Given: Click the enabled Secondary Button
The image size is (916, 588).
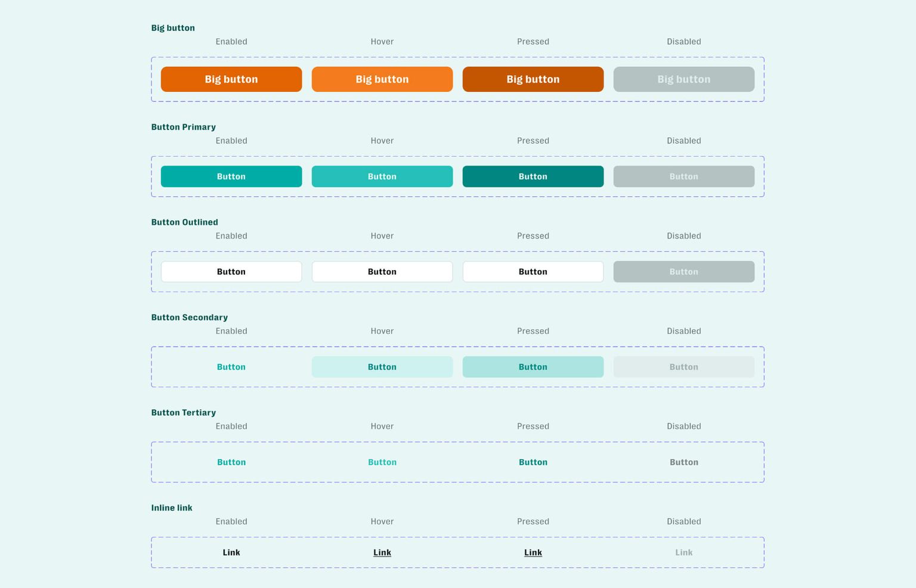Looking at the screenshot, I should coord(231,367).
